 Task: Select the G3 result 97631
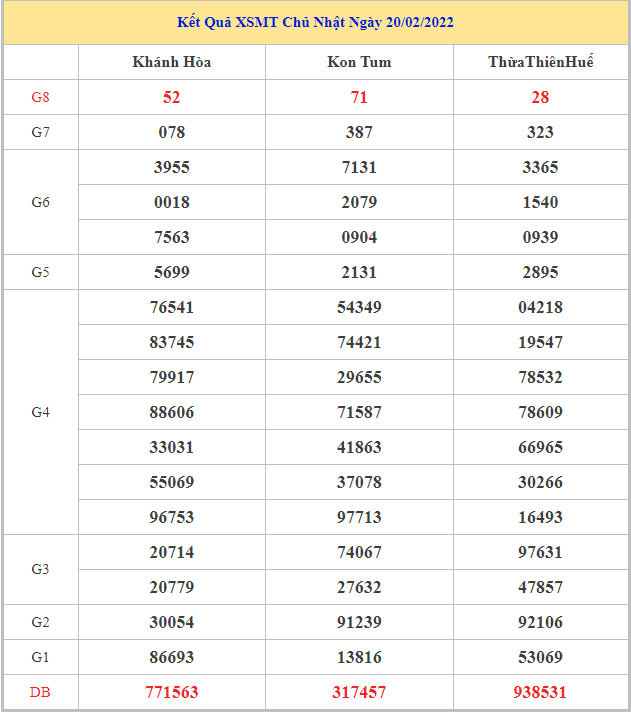pos(540,552)
